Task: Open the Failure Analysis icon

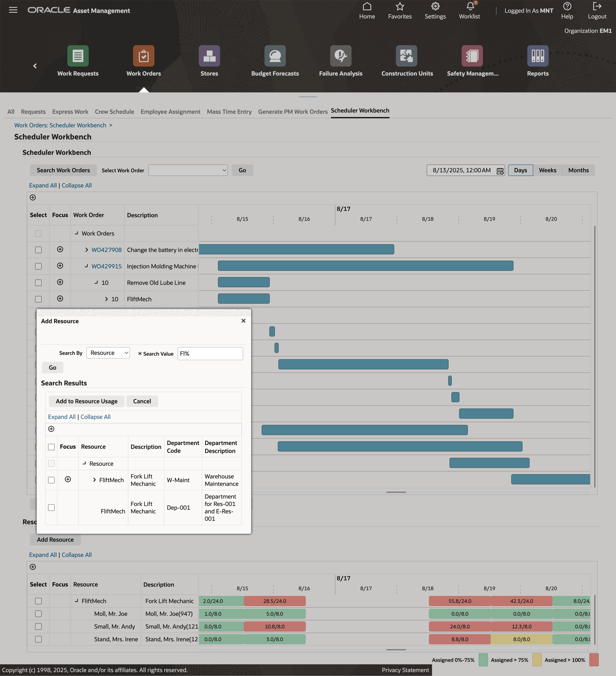Action: [x=340, y=56]
